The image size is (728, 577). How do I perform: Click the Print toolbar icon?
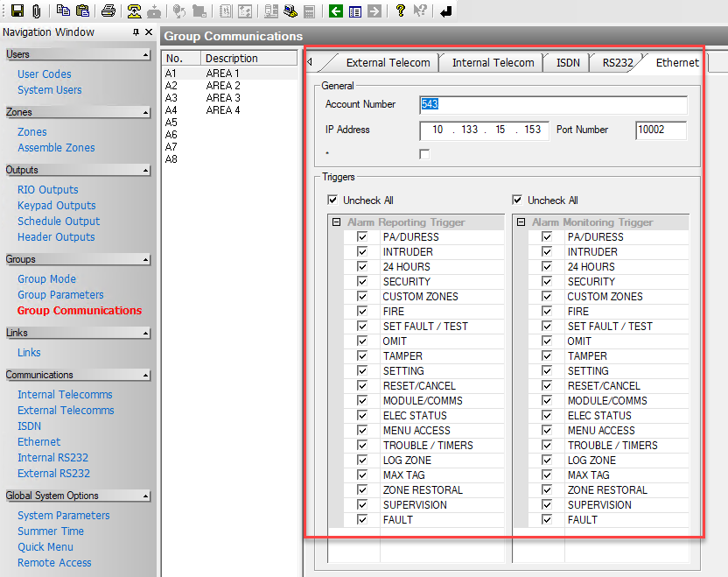tap(108, 11)
